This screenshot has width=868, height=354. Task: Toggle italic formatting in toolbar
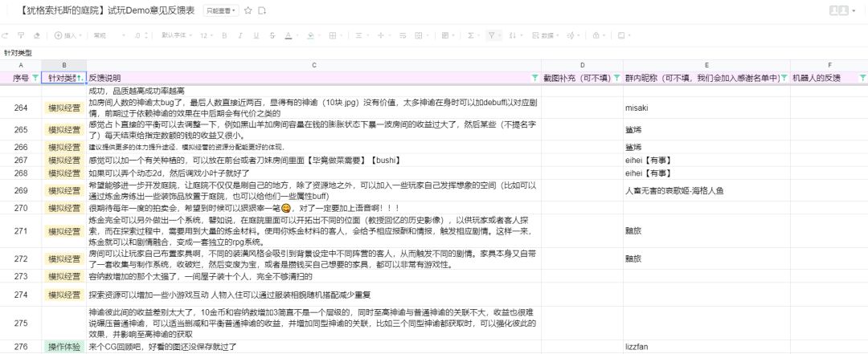pyautogui.click(x=240, y=35)
